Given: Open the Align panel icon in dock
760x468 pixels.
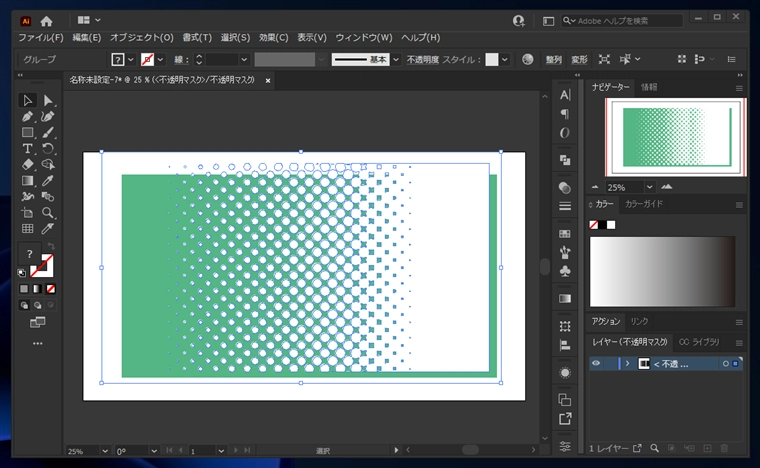Looking at the screenshot, I should [x=565, y=345].
